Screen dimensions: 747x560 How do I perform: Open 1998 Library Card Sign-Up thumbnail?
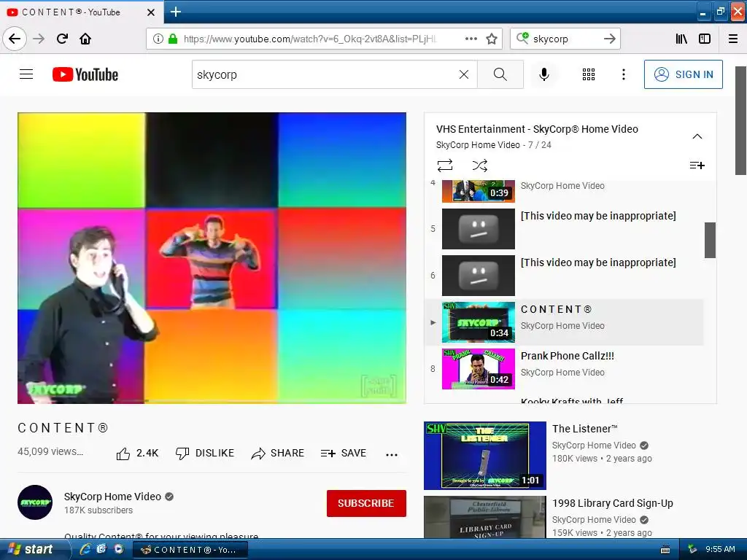click(485, 518)
